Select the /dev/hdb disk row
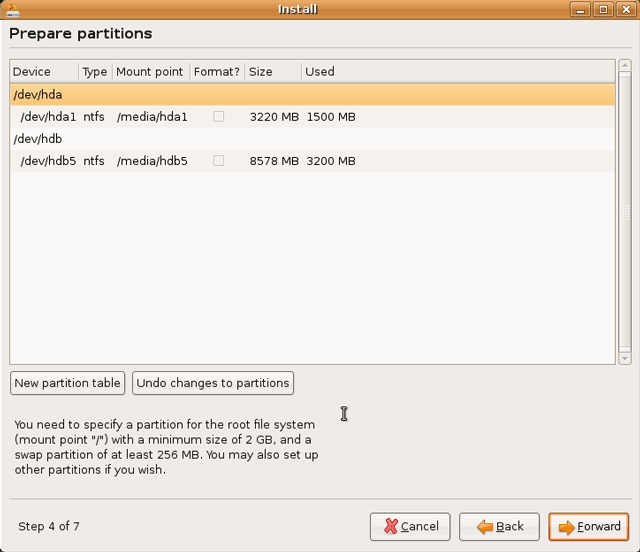640x552 pixels. coord(300,139)
